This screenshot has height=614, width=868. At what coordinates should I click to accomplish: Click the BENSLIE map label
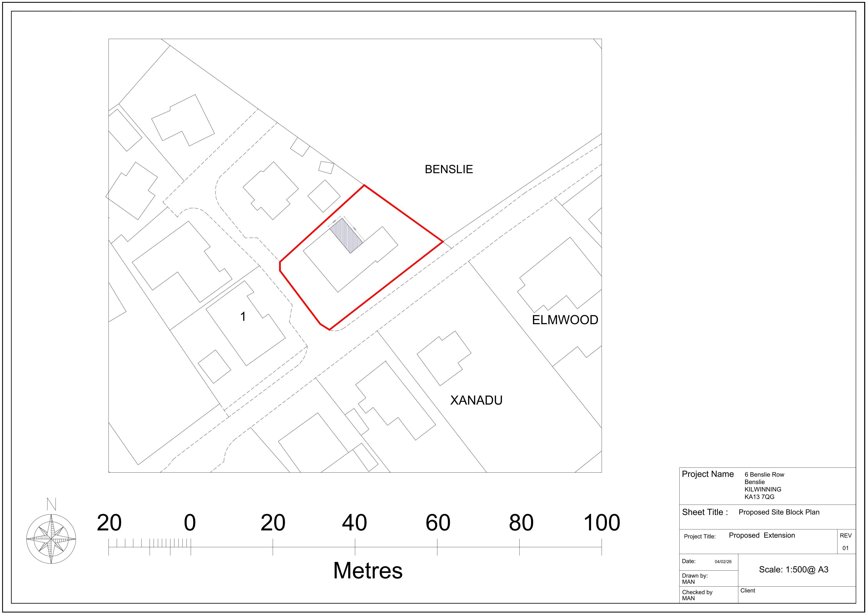449,169
